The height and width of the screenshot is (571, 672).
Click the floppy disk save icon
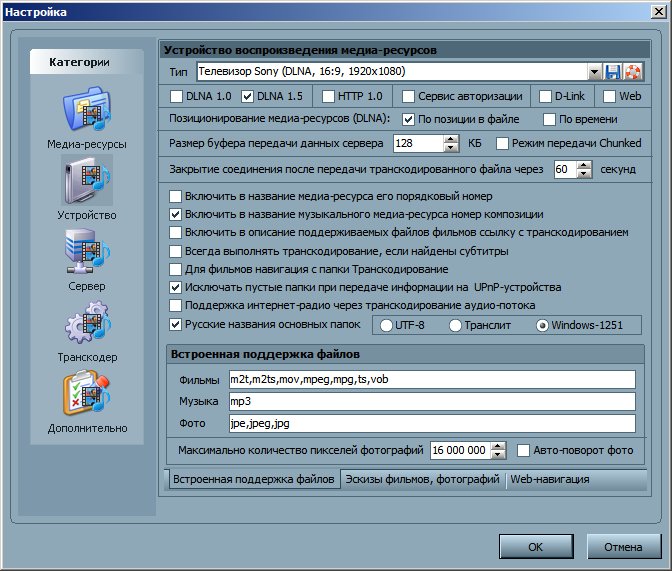tap(613, 72)
